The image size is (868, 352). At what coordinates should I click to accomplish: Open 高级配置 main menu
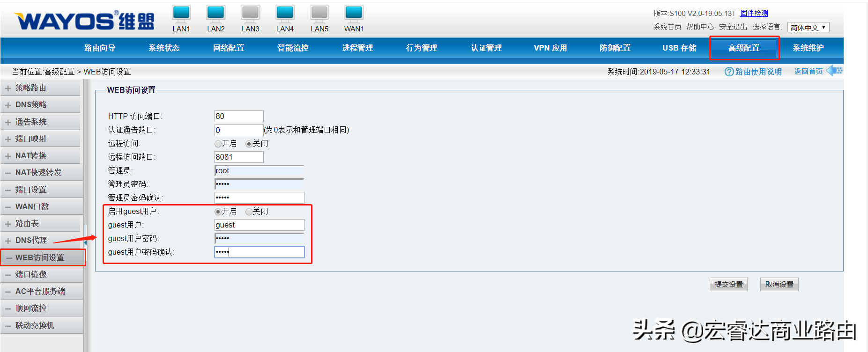pyautogui.click(x=744, y=48)
